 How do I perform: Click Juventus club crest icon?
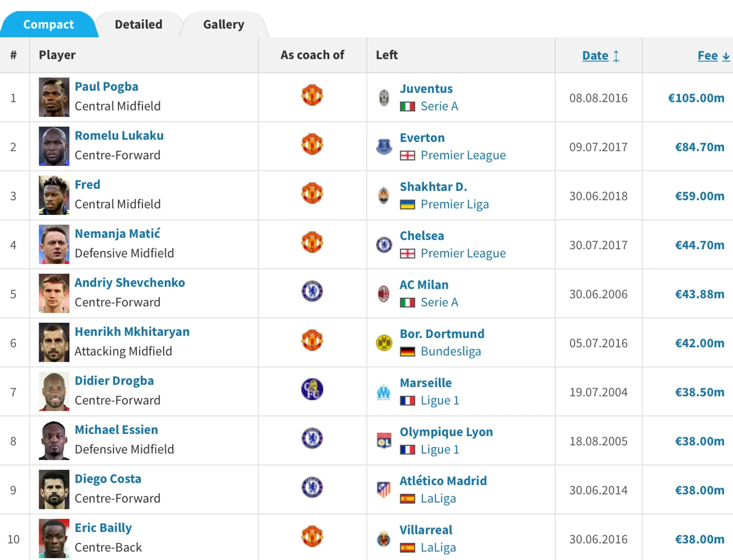tap(384, 97)
